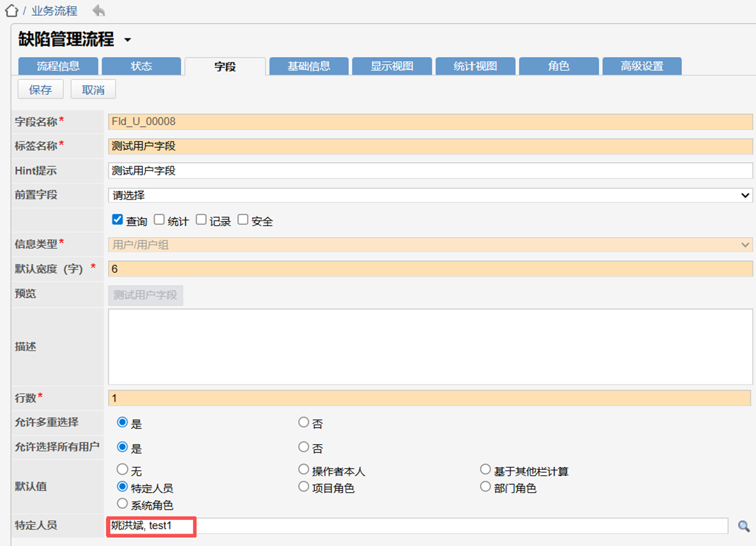756x546 pixels.
Task: Open the 前置字段 dropdown
Action: pyautogui.click(x=430, y=196)
